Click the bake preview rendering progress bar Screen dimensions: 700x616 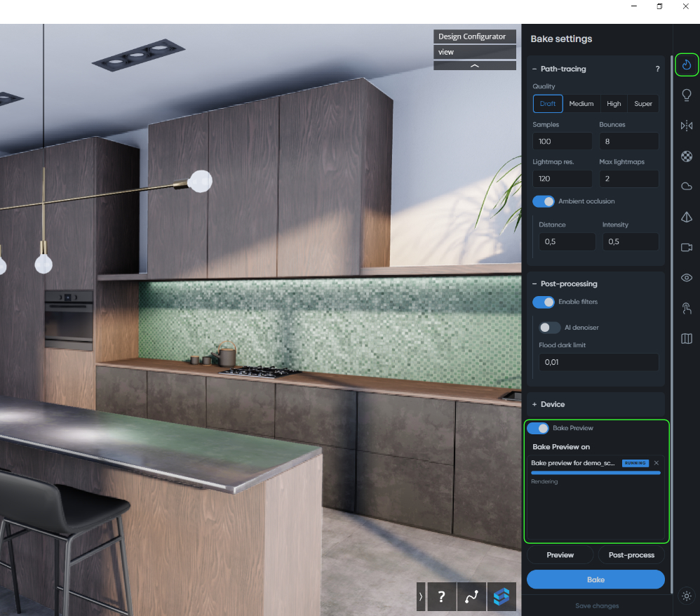click(595, 473)
